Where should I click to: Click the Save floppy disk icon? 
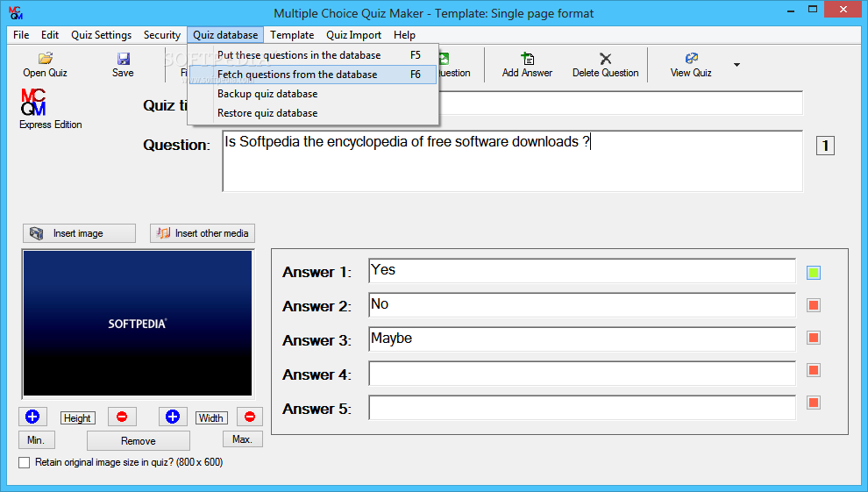click(123, 59)
